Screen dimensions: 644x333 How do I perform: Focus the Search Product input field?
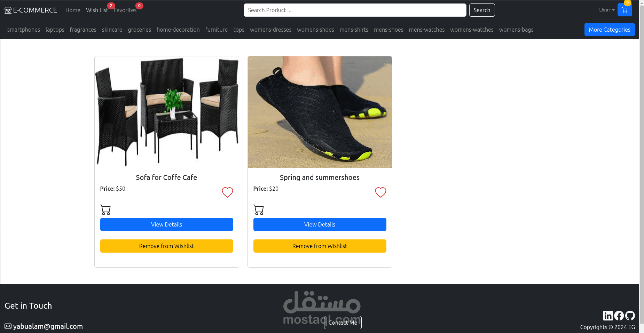[355, 10]
